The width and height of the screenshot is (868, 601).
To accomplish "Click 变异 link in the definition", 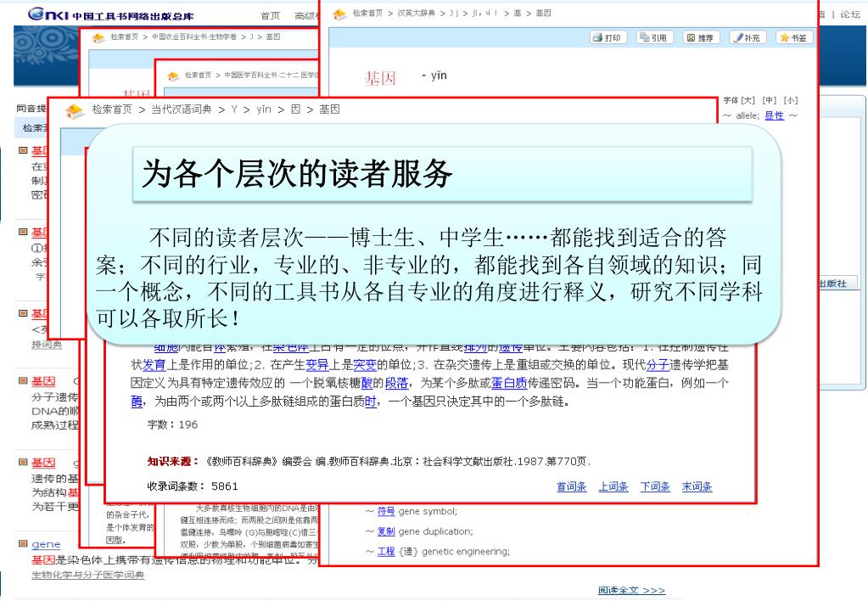I will [x=317, y=364].
